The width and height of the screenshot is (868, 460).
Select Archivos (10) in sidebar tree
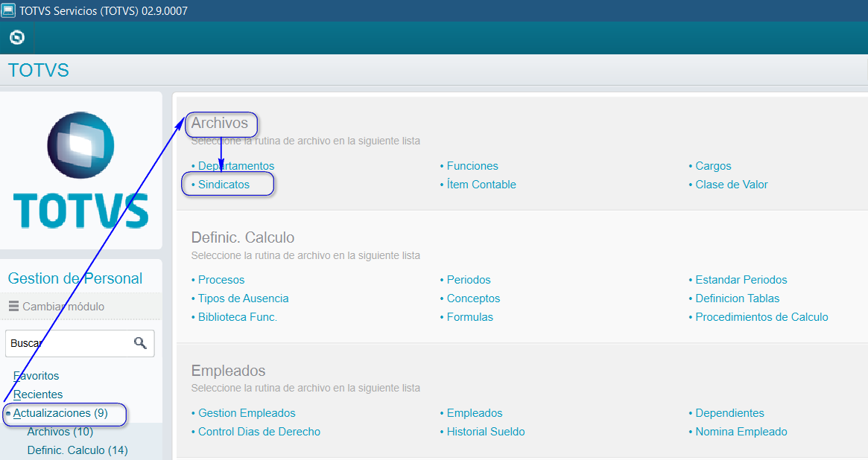[60, 432]
